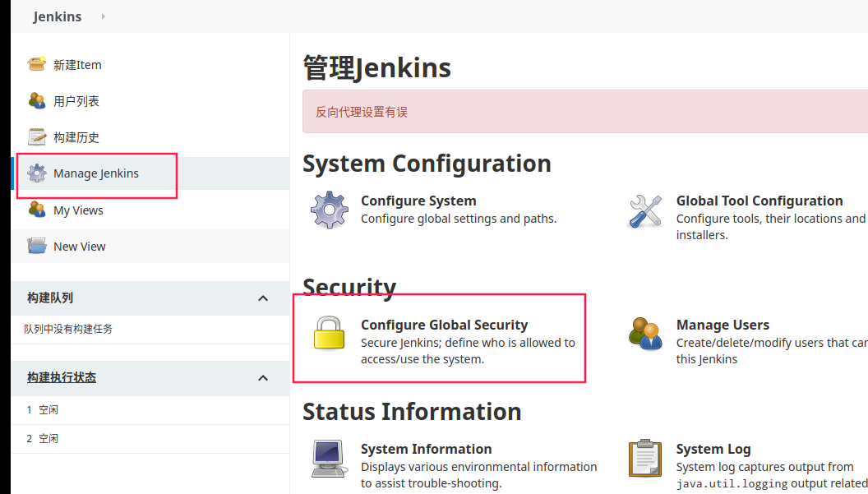
Task: Collapse the 构建队列 panel
Action: [263, 298]
